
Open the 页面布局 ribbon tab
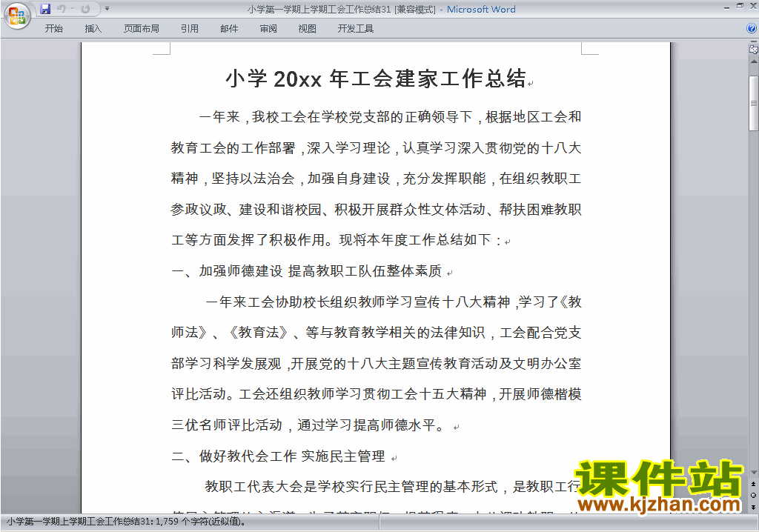click(142, 29)
